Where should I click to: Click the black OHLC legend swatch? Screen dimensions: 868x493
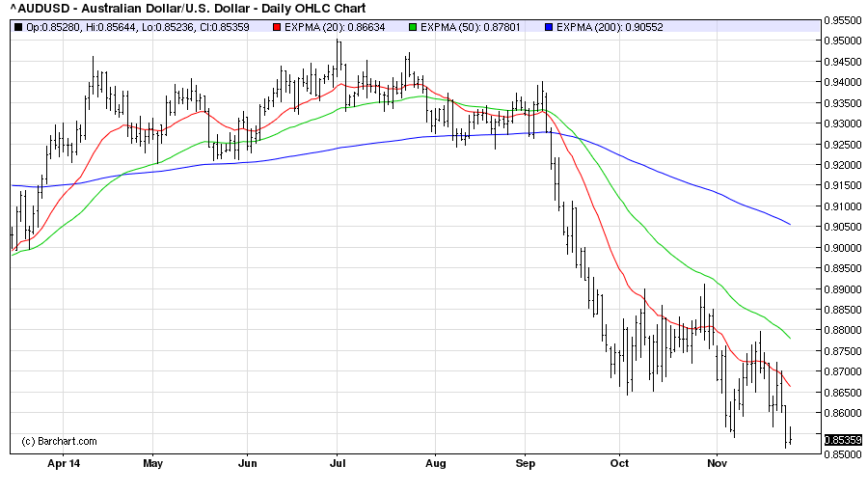pos(20,26)
